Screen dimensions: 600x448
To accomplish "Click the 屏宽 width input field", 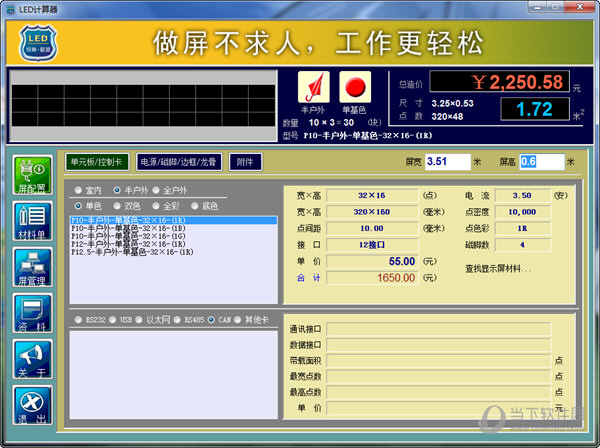I will point(447,161).
